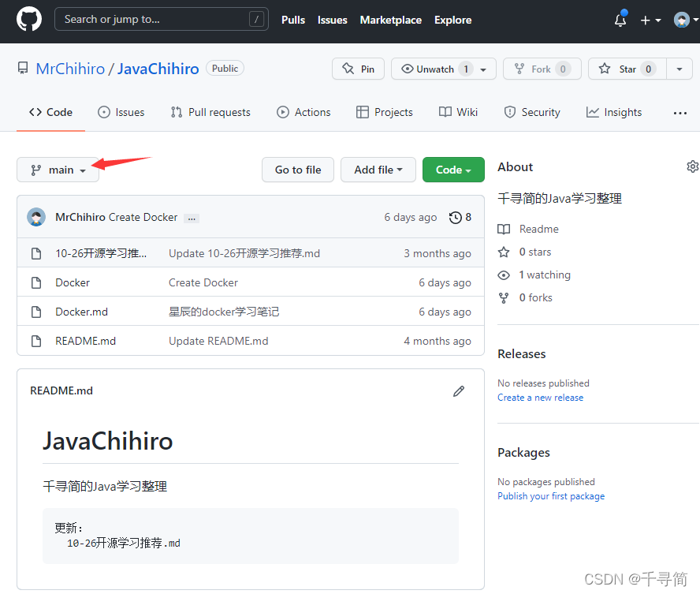Open MrChihiro commit author avatar

[36, 217]
